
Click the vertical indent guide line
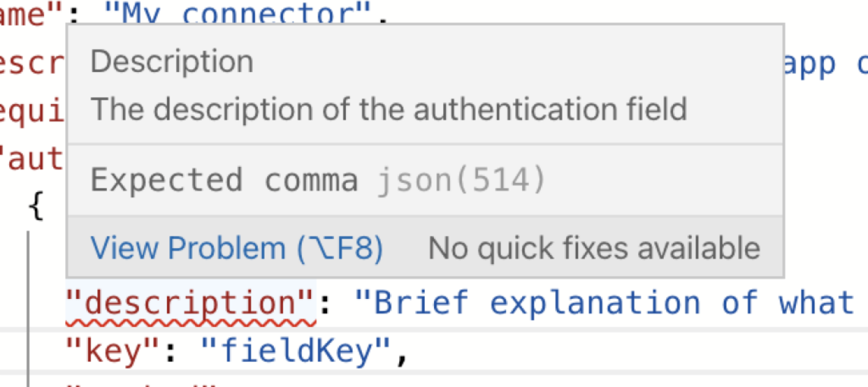pos(28,308)
